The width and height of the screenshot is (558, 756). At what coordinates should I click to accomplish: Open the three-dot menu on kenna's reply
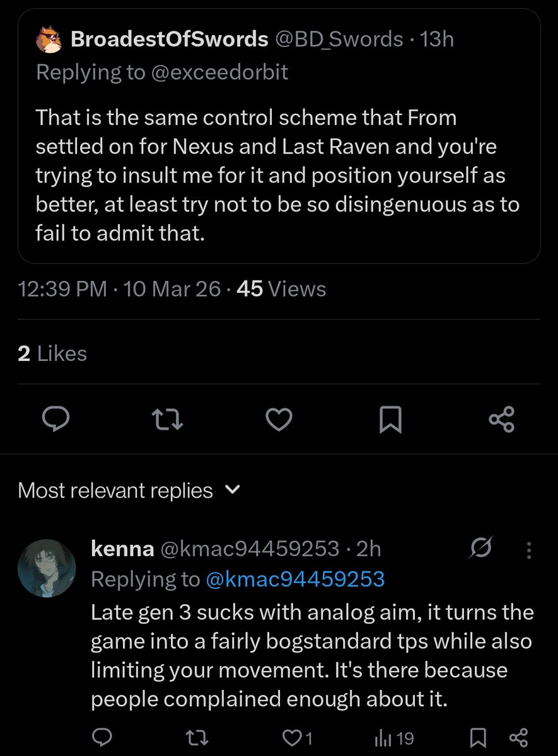coord(528,551)
